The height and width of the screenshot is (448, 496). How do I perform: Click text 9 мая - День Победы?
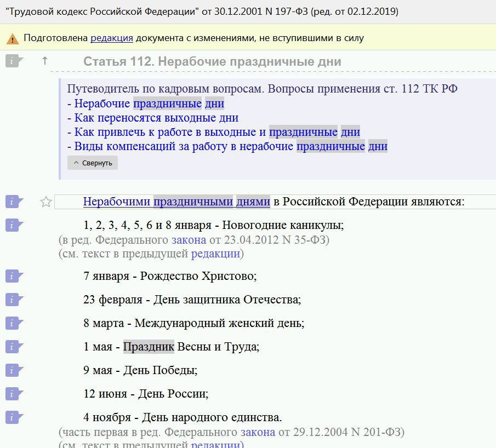(140, 370)
